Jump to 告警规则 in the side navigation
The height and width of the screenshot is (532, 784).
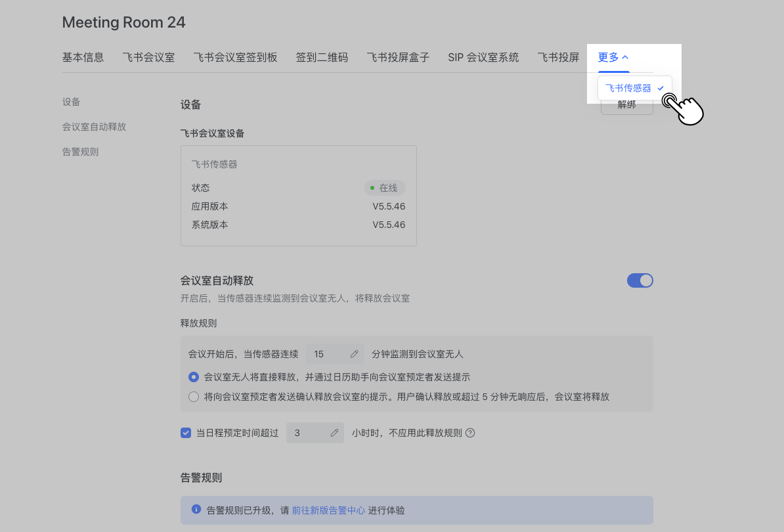(x=80, y=152)
